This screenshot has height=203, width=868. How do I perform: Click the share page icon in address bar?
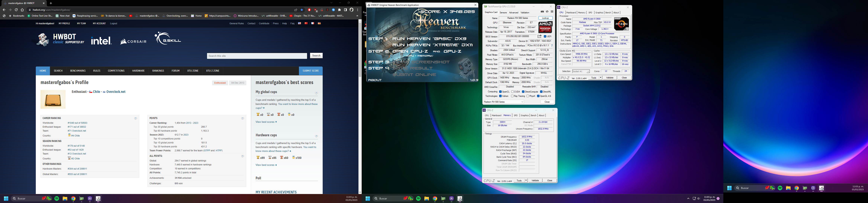(x=296, y=10)
